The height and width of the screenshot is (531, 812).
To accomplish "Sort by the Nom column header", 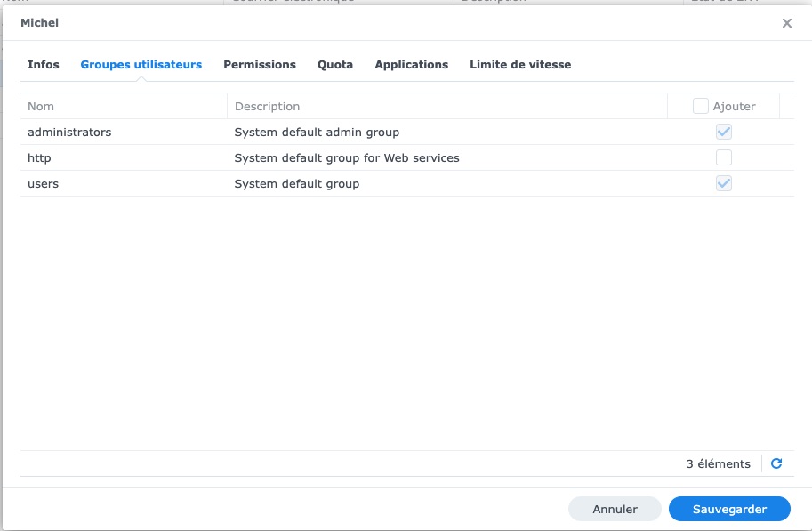I will click(41, 106).
